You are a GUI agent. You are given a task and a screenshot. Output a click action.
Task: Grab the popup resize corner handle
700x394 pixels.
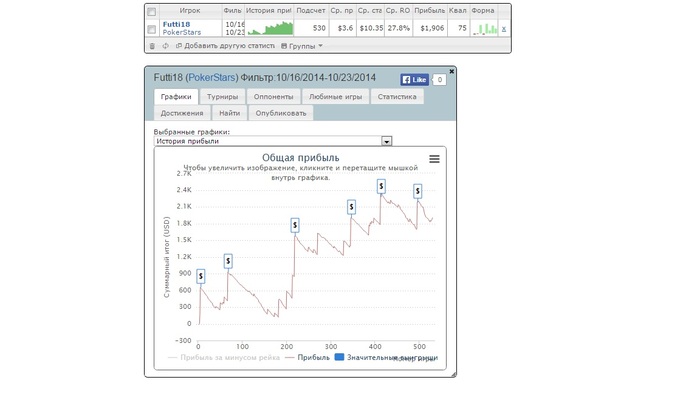click(453, 374)
